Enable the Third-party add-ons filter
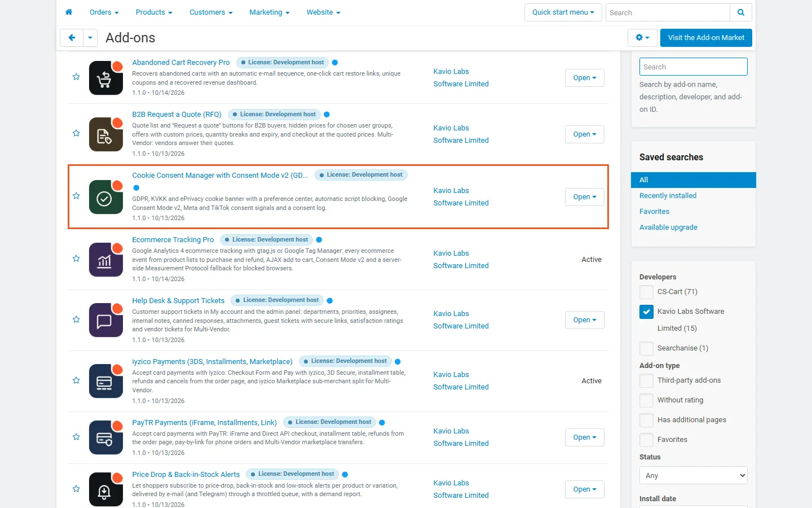 [x=646, y=380]
